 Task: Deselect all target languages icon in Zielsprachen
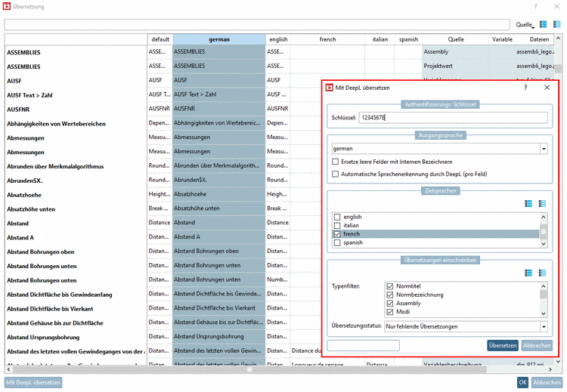(542, 204)
